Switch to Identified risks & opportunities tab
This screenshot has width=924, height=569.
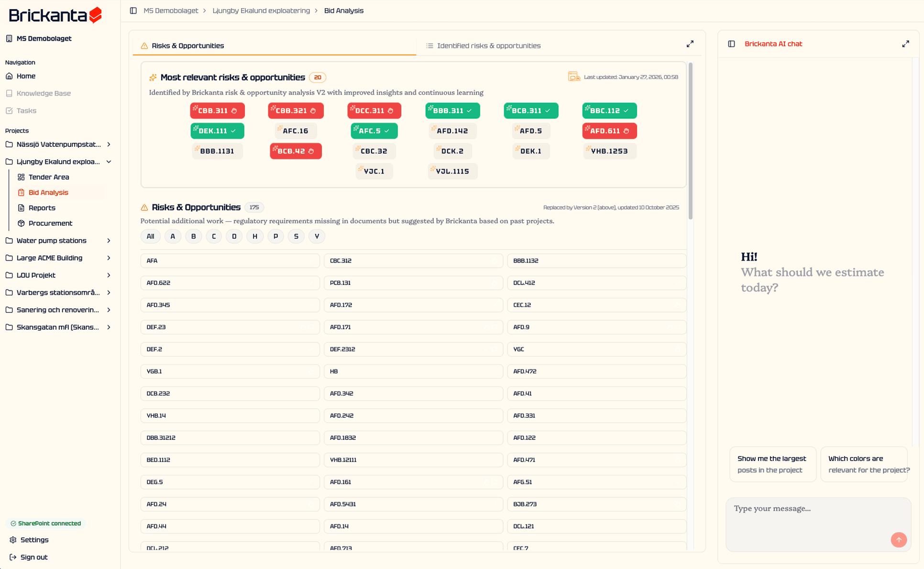tap(488, 46)
